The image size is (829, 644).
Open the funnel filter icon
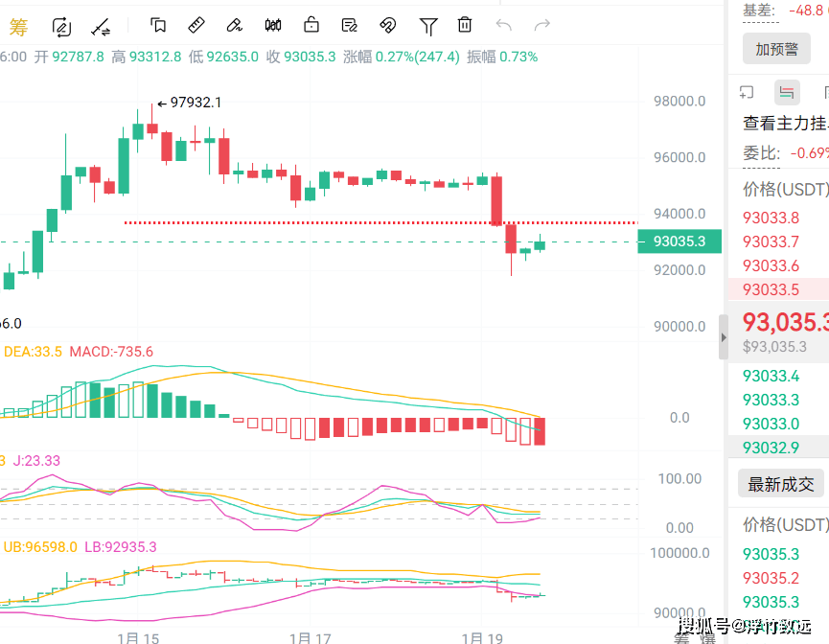point(428,26)
